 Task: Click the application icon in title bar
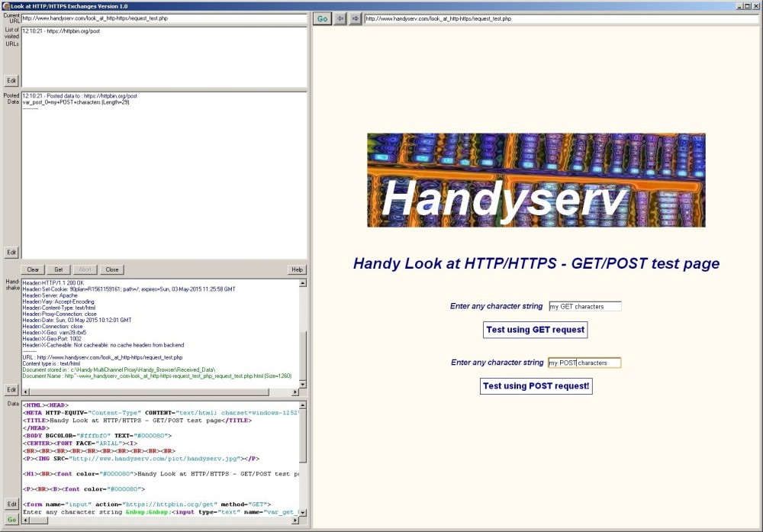(x=6, y=6)
